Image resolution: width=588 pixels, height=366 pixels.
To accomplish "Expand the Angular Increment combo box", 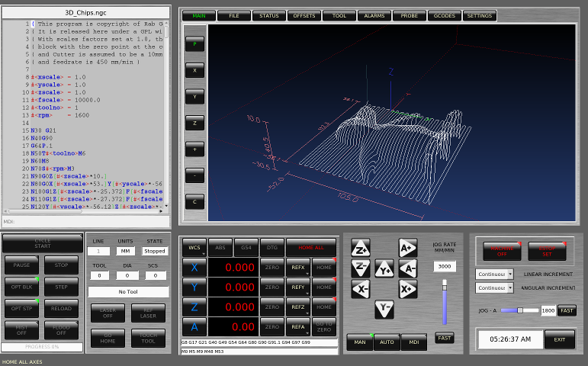I will click(494, 288).
